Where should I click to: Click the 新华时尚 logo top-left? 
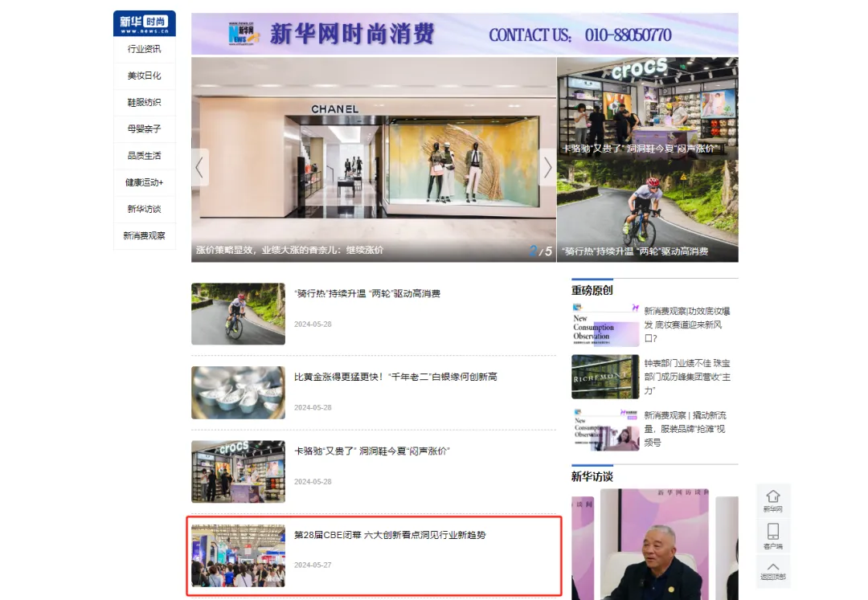pos(143,23)
